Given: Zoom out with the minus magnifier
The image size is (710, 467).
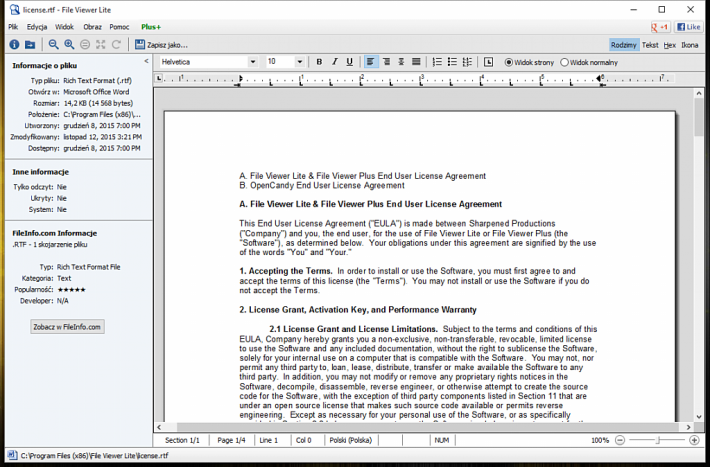Looking at the screenshot, I should click(x=53, y=44).
